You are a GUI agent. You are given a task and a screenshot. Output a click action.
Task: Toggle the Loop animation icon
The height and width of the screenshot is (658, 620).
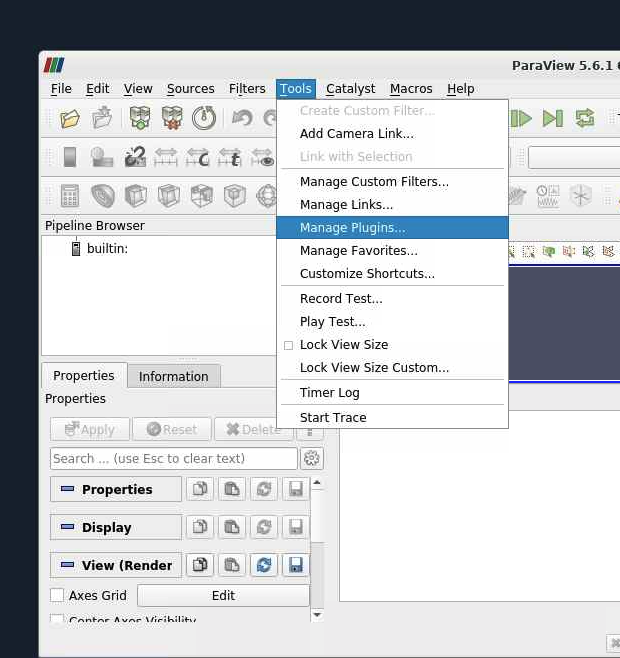[x=585, y=118]
